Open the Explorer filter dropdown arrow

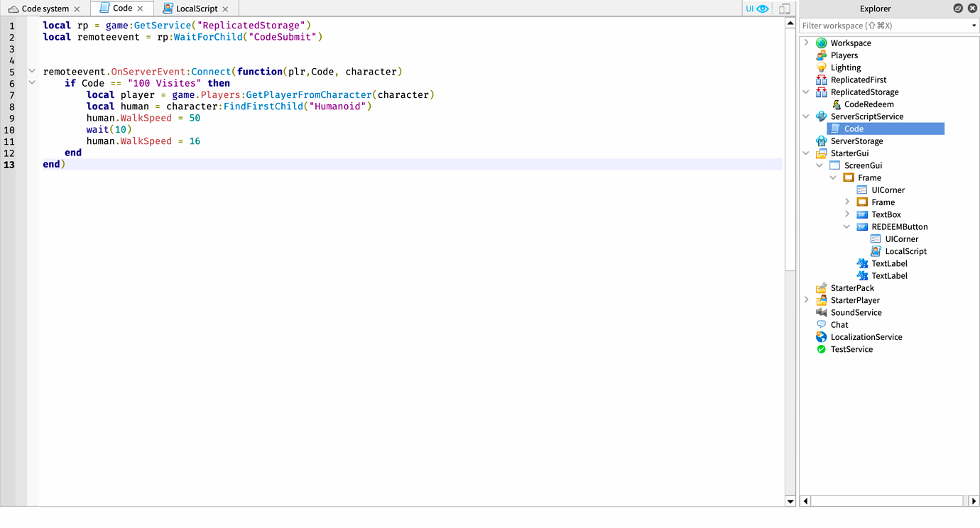pos(974,26)
